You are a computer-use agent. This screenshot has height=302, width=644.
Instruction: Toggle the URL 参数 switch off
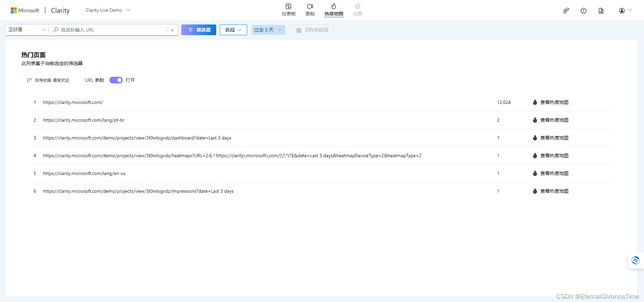[116, 80]
